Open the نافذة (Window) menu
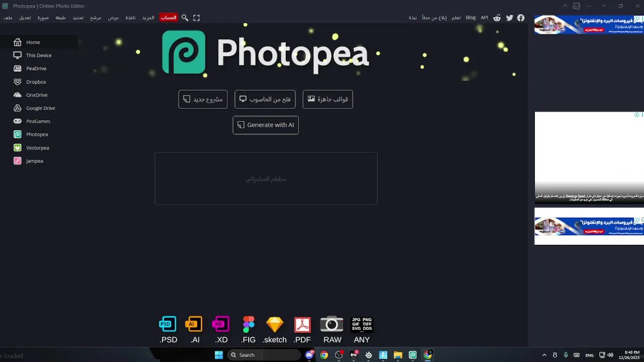 pos(130,18)
